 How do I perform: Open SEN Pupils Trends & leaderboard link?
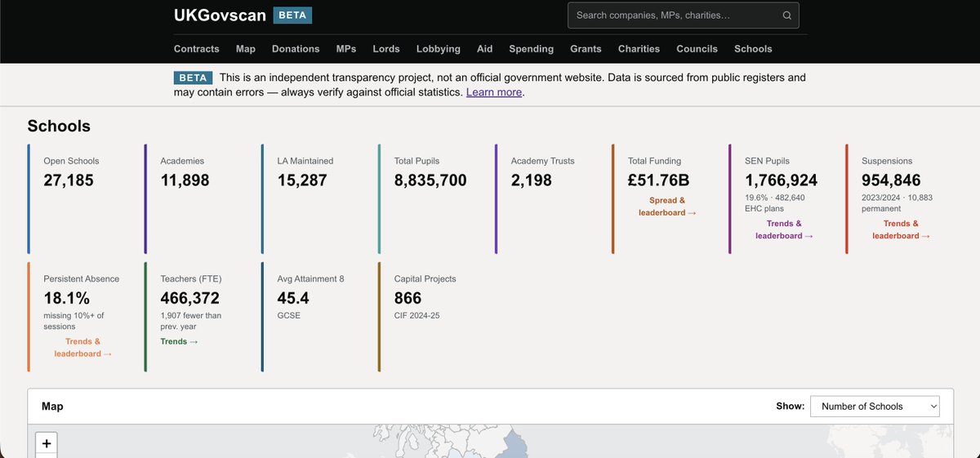click(x=785, y=229)
